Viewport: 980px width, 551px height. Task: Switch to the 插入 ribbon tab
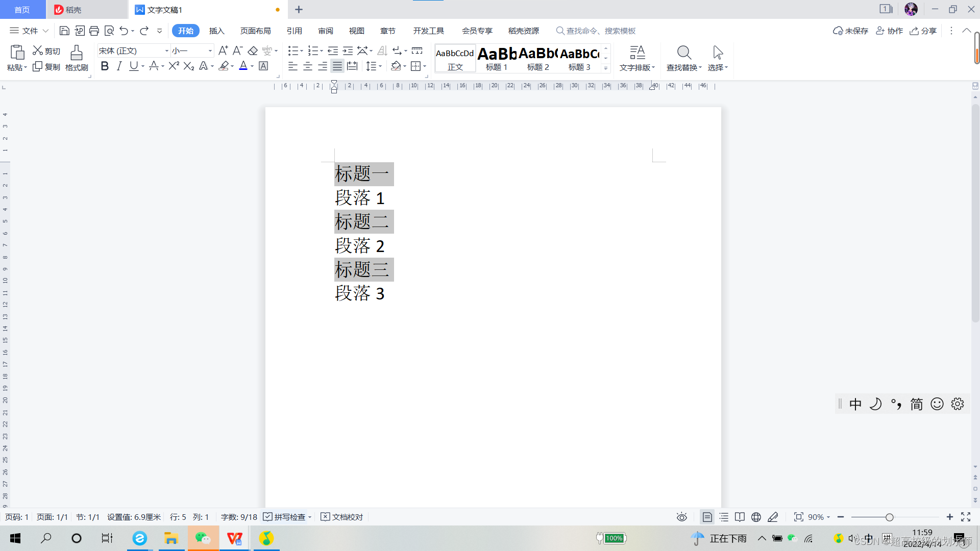point(216,31)
